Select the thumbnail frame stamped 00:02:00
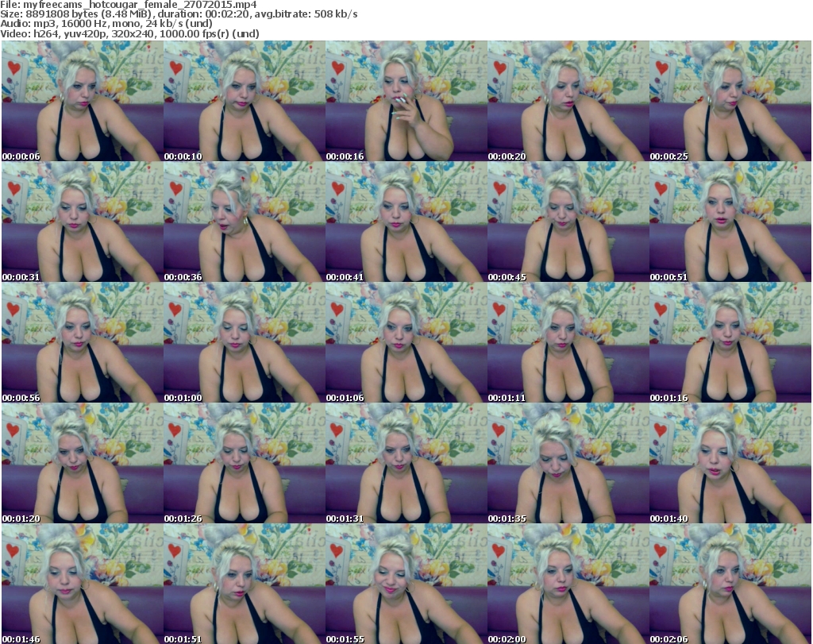The height and width of the screenshot is (644, 813). (x=568, y=584)
